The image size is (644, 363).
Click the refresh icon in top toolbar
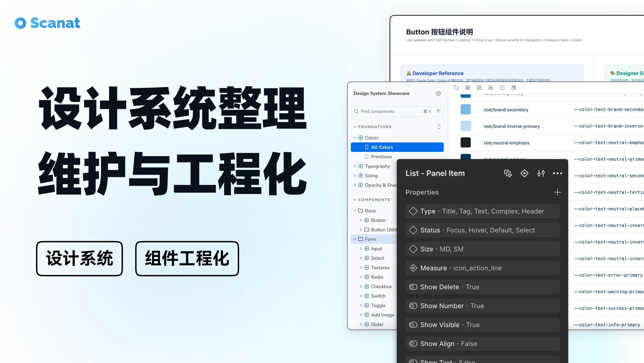tap(456, 87)
